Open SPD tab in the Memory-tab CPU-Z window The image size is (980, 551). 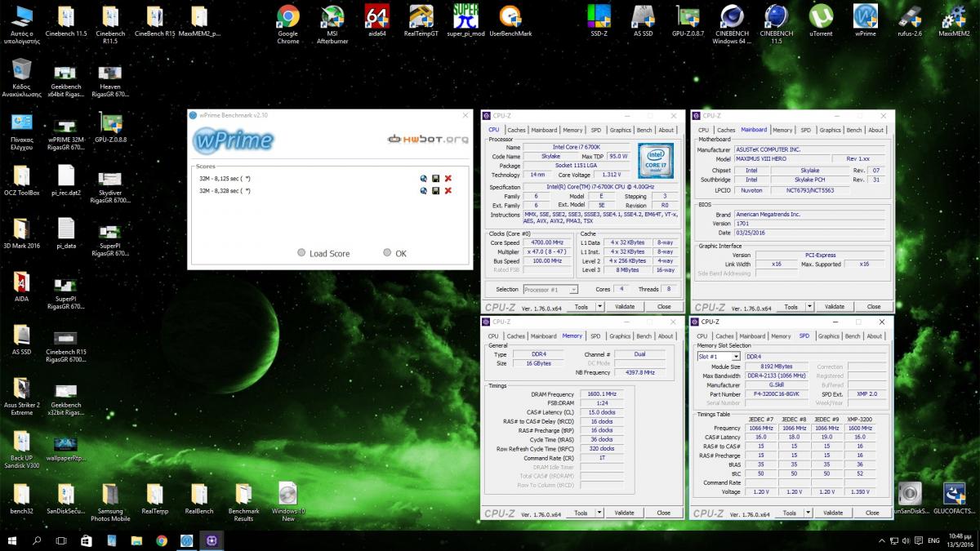pyautogui.click(x=595, y=336)
